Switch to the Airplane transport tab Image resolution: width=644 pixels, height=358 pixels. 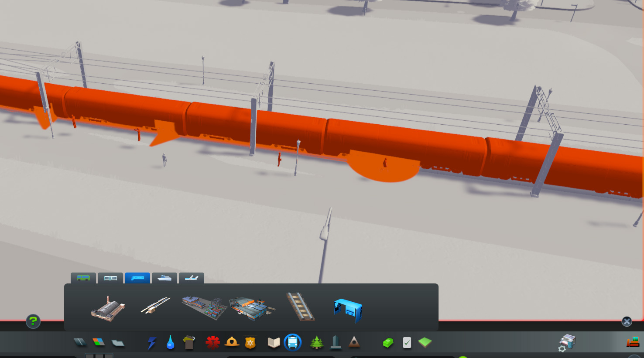point(192,278)
